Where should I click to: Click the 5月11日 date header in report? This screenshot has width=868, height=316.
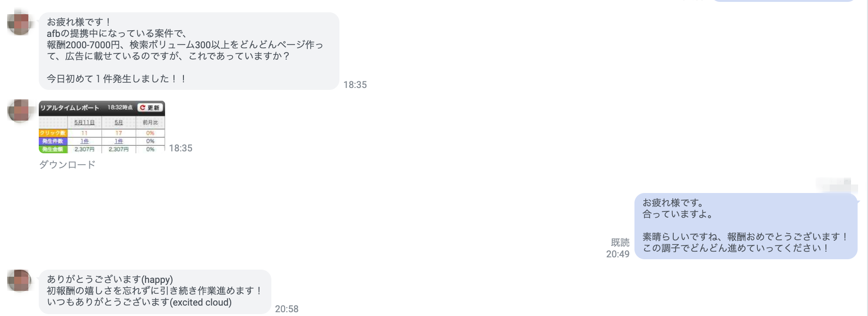84,123
